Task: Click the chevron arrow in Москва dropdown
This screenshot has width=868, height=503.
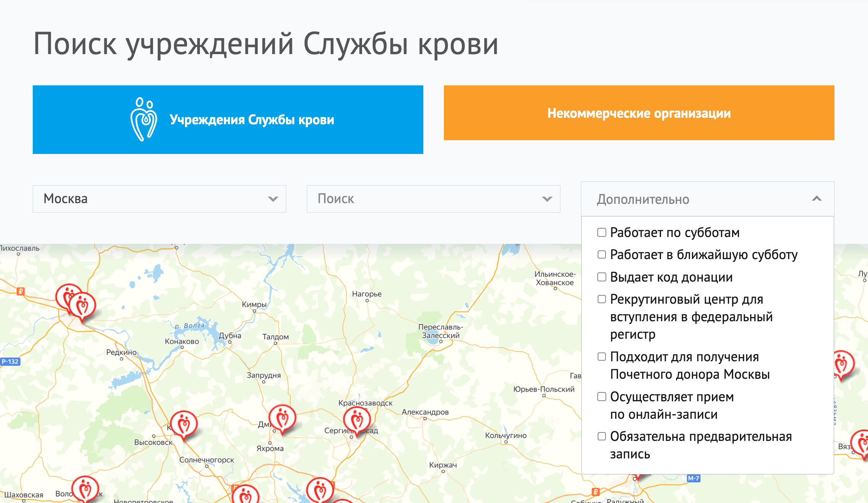Action: point(273,199)
